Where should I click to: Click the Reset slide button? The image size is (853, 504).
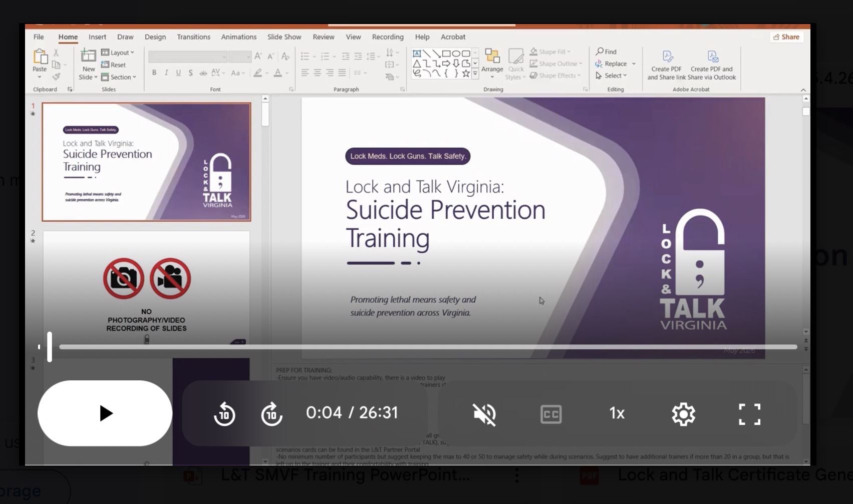[114, 65]
